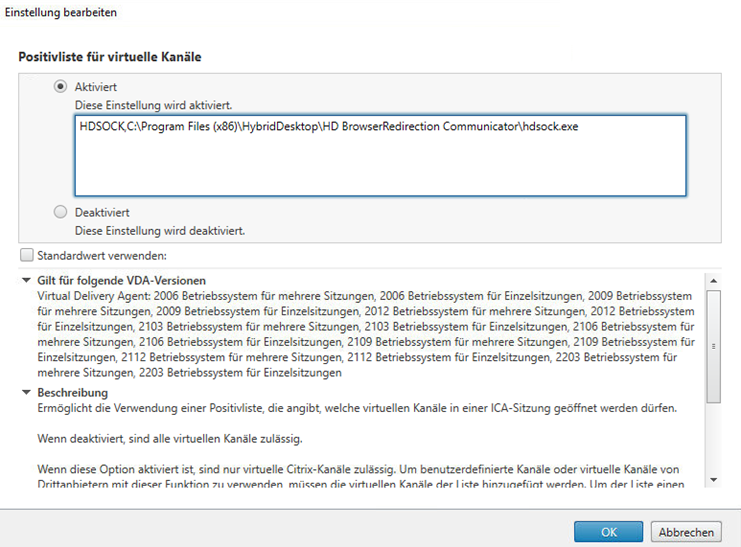Click the scroll down arrow in description pane
The image size is (741, 547).
tap(713, 479)
